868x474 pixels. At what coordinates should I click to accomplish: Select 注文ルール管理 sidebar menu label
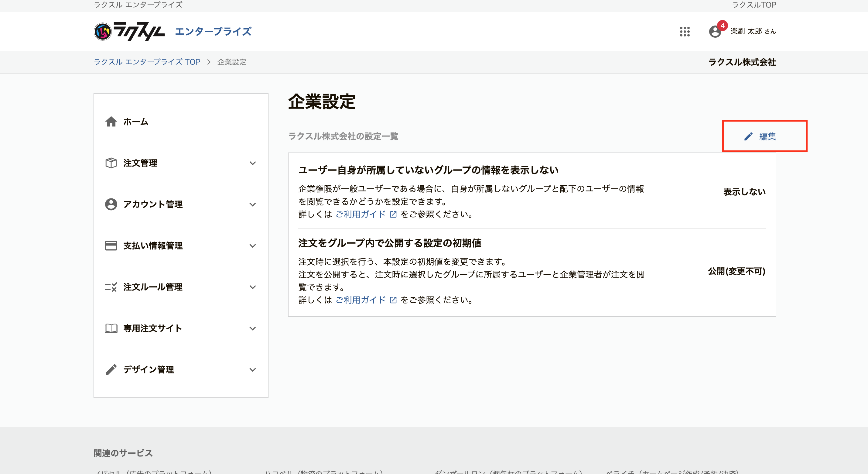click(153, 287)
